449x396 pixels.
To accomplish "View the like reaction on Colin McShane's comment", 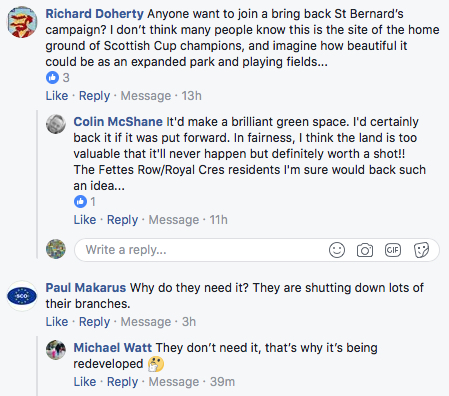I will click(85, 202).
